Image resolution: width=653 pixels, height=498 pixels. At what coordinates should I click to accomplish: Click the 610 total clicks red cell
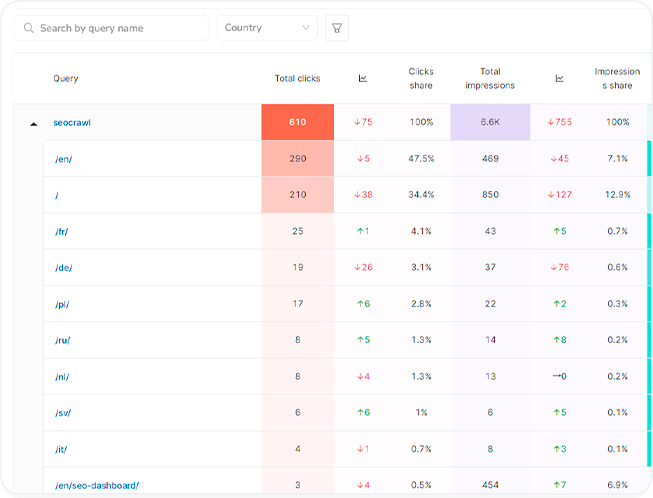(297, 122)
